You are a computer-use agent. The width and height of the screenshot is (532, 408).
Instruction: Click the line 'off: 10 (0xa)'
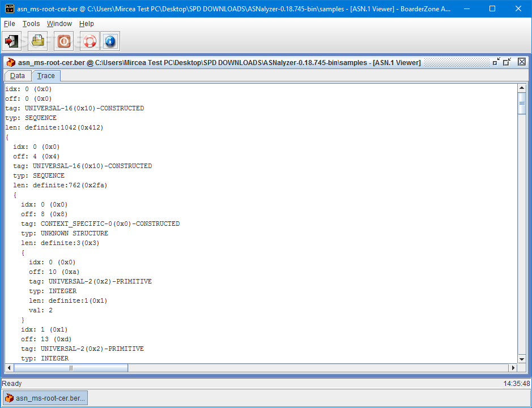point(54,272)
